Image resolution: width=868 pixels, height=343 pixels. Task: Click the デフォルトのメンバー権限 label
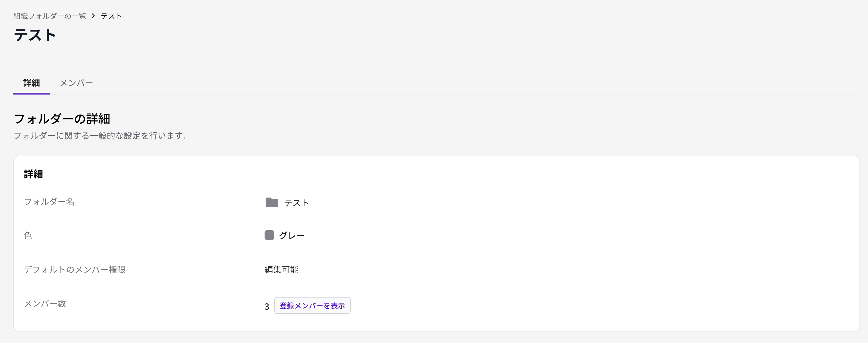click(75, 270)
